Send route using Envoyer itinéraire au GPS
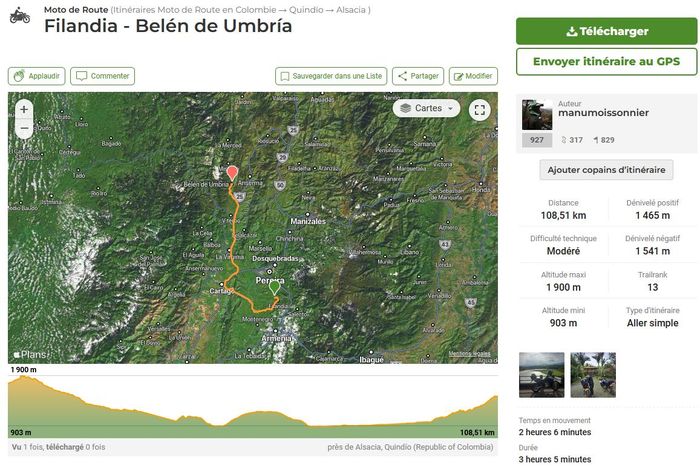 (606, 61)
